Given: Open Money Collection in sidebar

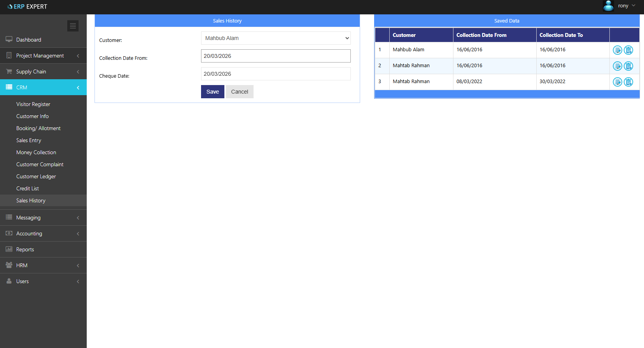Looking at the screenshot, I should tap(36, 152).
